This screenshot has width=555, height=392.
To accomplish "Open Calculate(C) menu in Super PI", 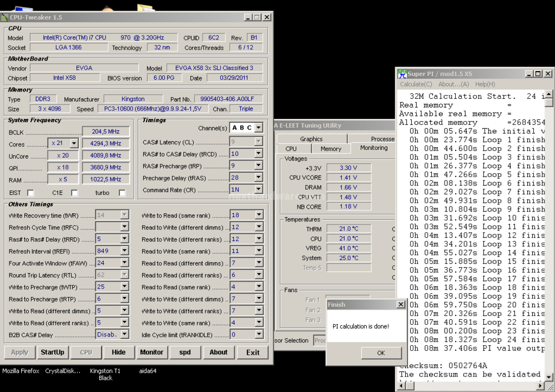I will 416,84.
